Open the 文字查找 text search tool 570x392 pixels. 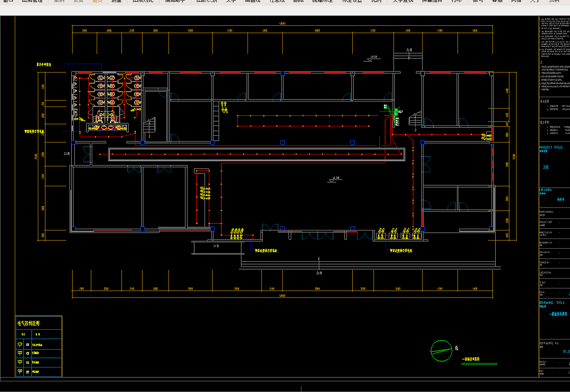[403, 1]
